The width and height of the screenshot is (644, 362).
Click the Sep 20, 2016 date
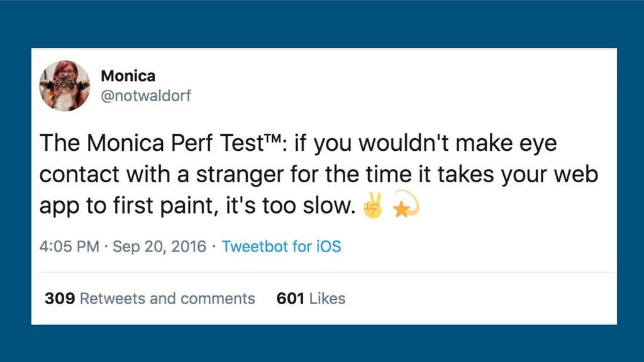pyautogui.click(x=159, y=246)
